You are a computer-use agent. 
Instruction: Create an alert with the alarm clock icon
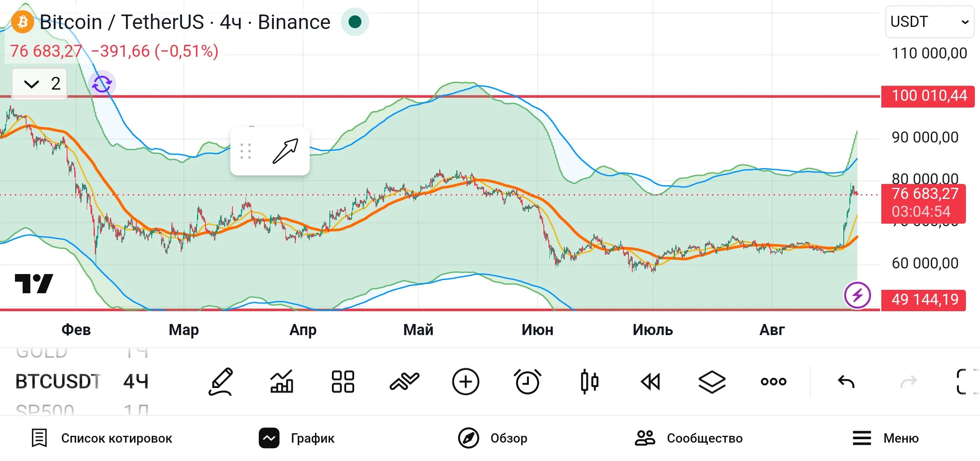(x=527, y=381)
